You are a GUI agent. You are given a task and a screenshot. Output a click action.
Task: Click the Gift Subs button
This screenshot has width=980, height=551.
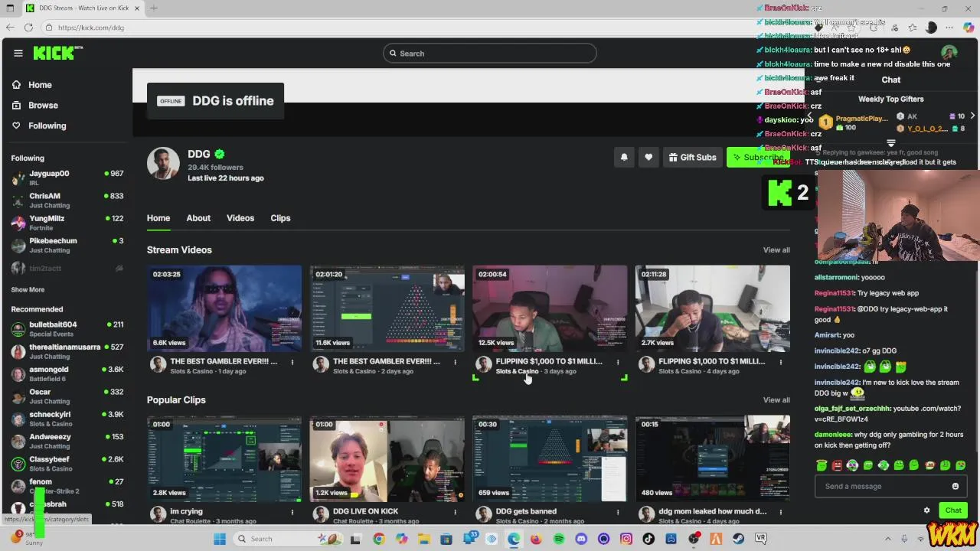(692, 158)
